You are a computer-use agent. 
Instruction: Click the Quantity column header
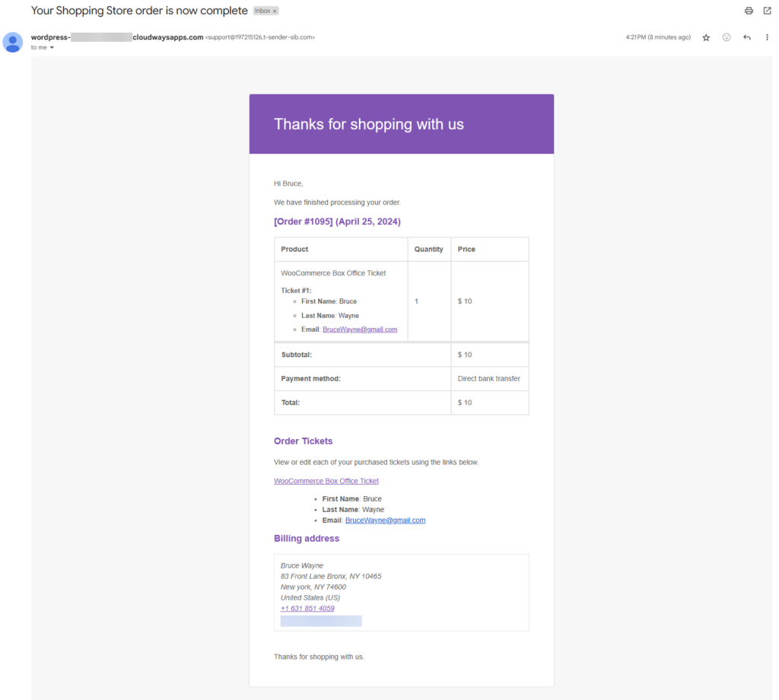click(429, 250)
